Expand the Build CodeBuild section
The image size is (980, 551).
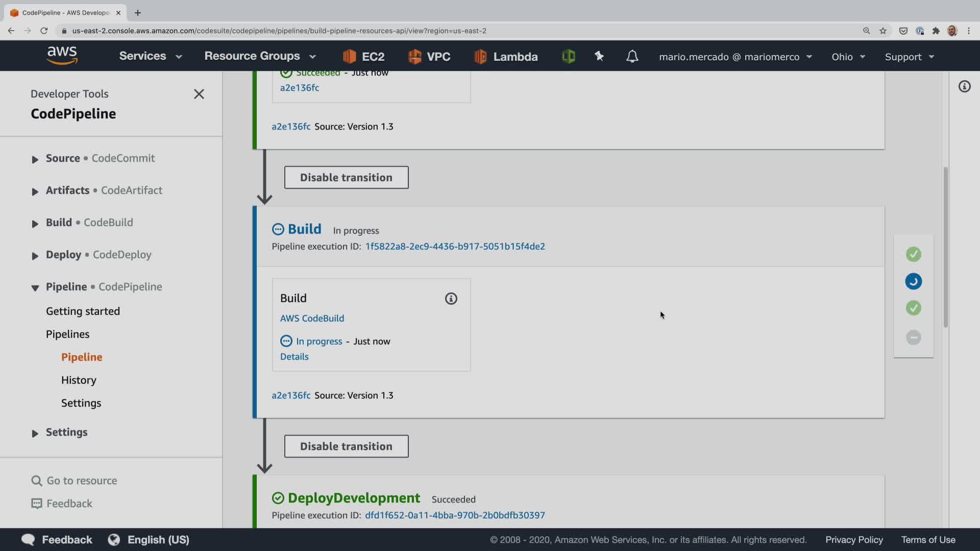pos(35,223)
